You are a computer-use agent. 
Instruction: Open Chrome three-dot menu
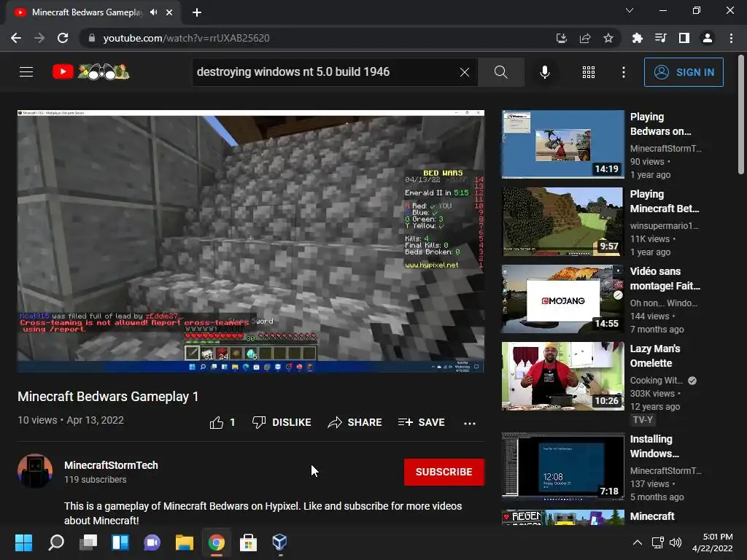[x=731, y=38]
